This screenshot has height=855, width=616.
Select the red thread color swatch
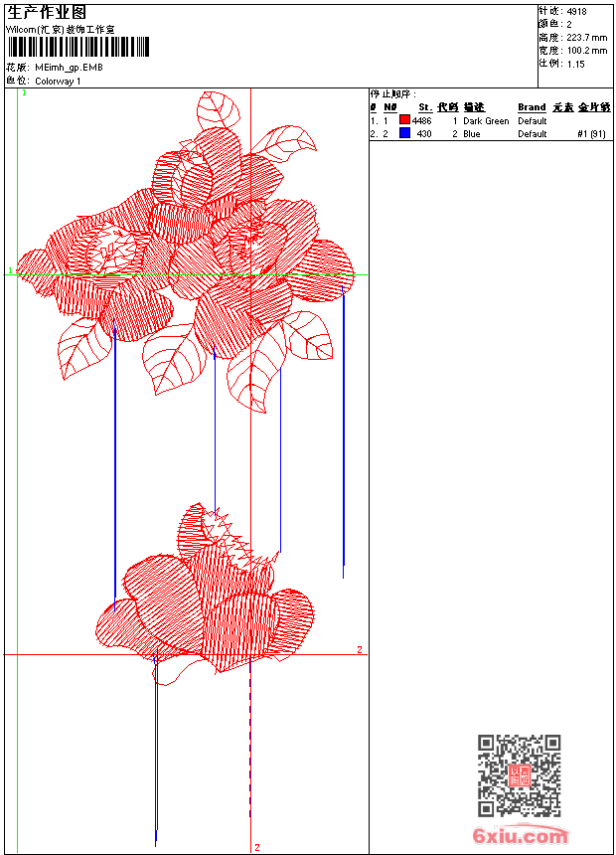coord(404,121)
